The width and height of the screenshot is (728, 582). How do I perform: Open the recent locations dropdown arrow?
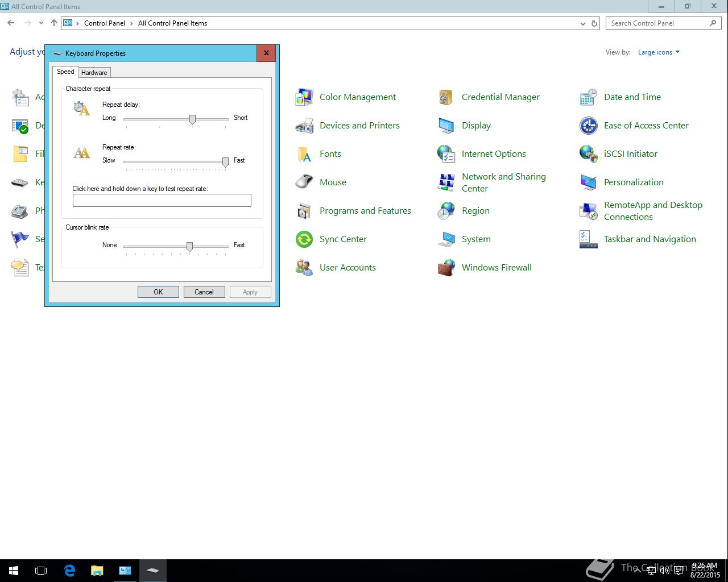41,23
